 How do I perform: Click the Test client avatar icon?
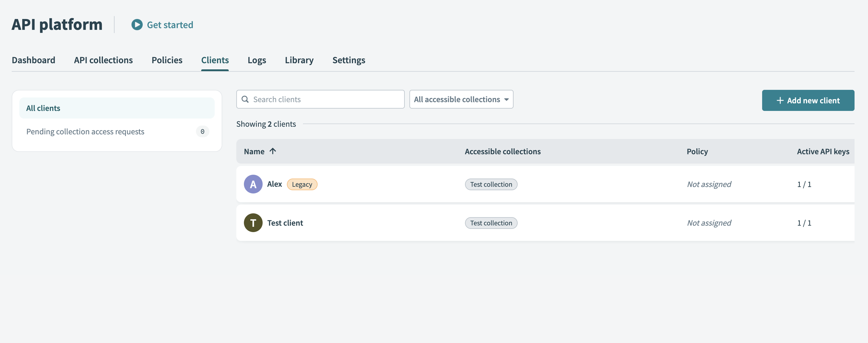(253, 223)
